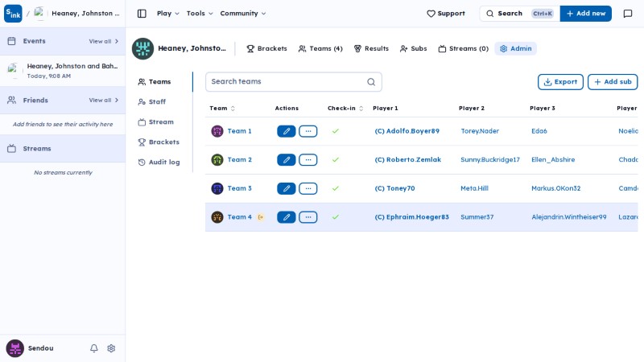Open player Torey.Nader
644x362 pixels.
(480, 131)
